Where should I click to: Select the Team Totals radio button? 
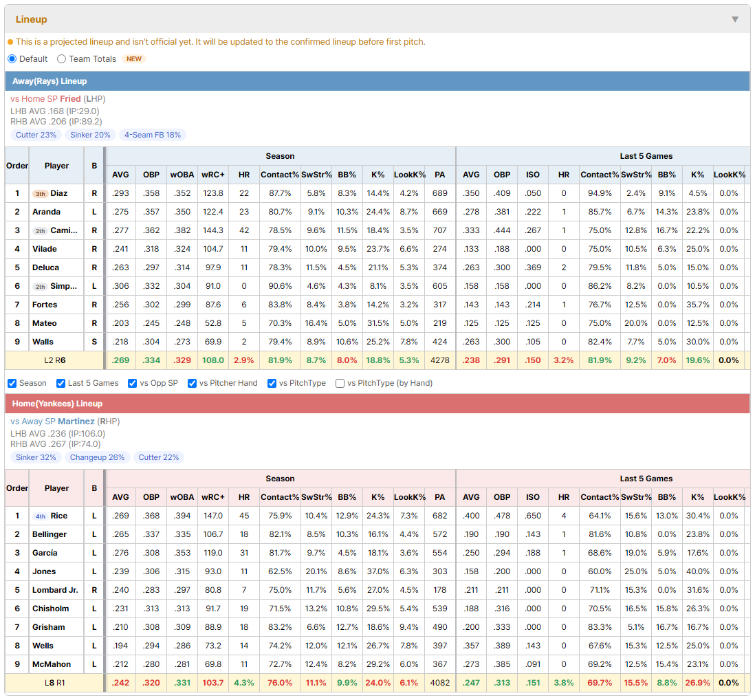[61, 58]
